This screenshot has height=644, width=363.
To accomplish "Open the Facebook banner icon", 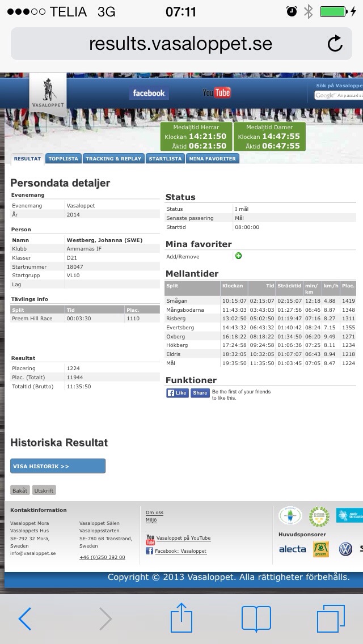I will (x=149, y=93).
